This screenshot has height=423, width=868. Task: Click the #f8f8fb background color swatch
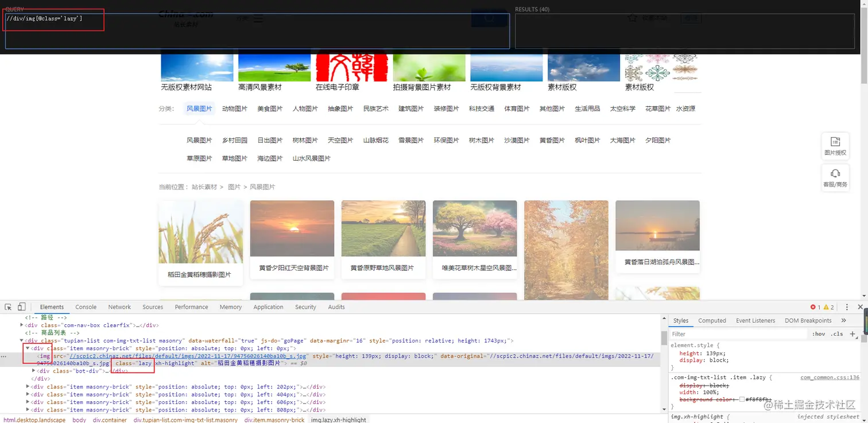[x=742, y=399]
